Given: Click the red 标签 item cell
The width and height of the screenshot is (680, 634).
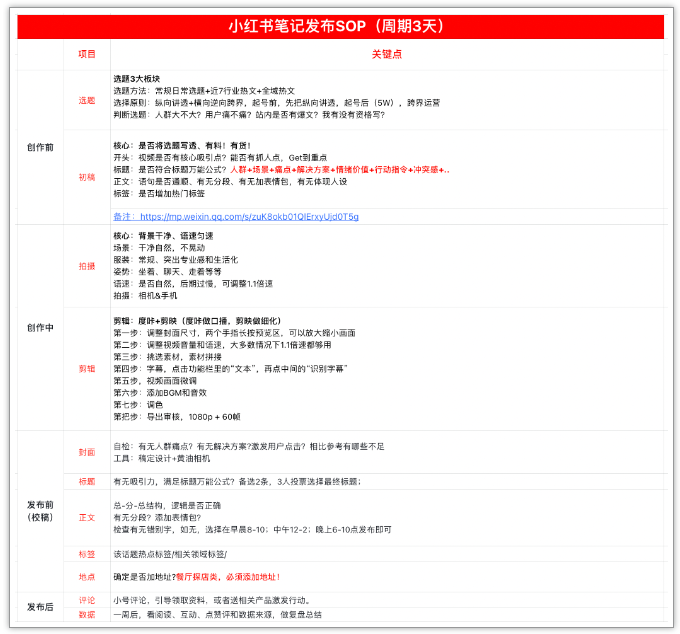Looking at the screenshot, I should (x=87, y=554).
